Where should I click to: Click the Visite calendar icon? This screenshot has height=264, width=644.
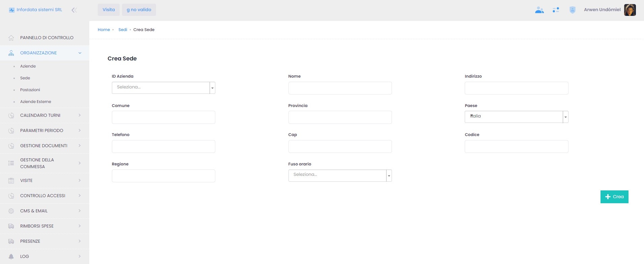[x=11, y=181]
